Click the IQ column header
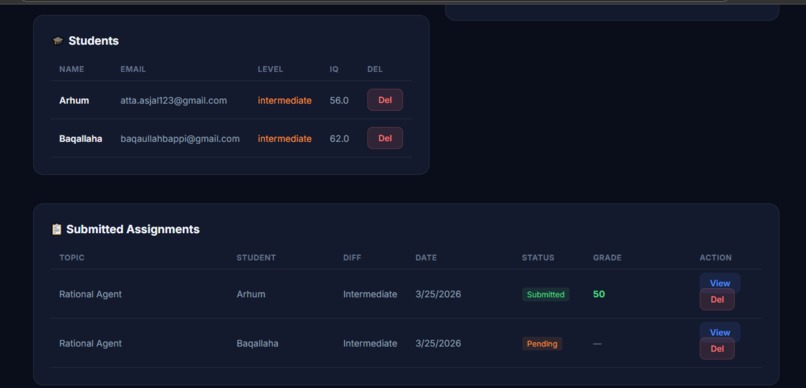This screenshot has width=806, height=388. 334,69
